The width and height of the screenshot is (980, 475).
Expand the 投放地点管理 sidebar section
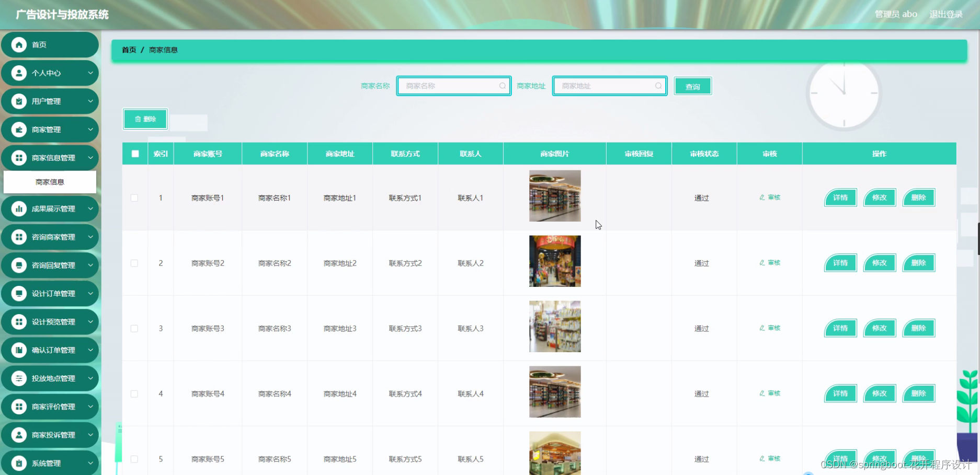[51, 378]
